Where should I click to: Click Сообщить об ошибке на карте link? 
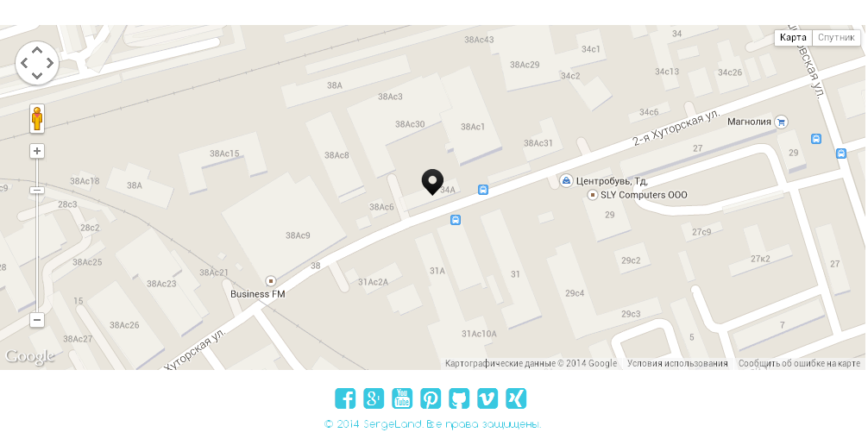(x=799, y=364)
